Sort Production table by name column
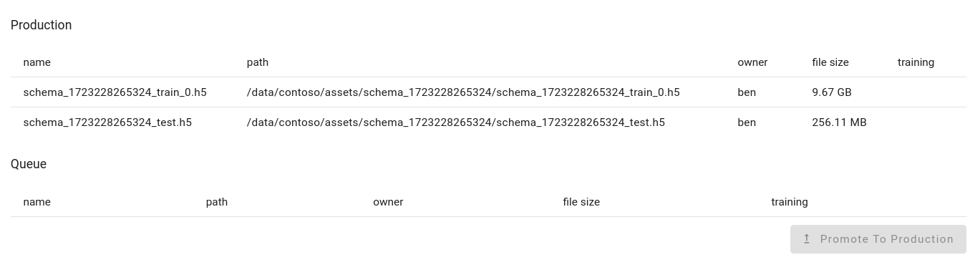 click(x=37, y=62)
